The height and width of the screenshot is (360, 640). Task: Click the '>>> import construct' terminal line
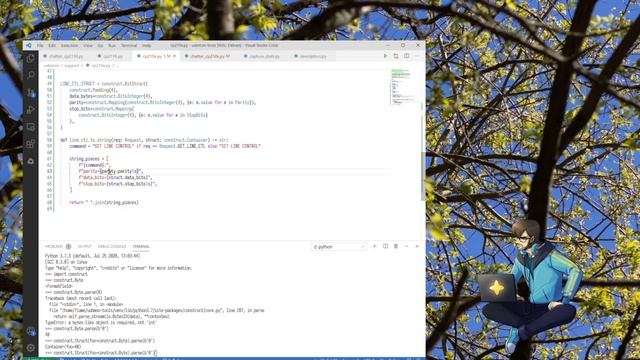point(66,274)
